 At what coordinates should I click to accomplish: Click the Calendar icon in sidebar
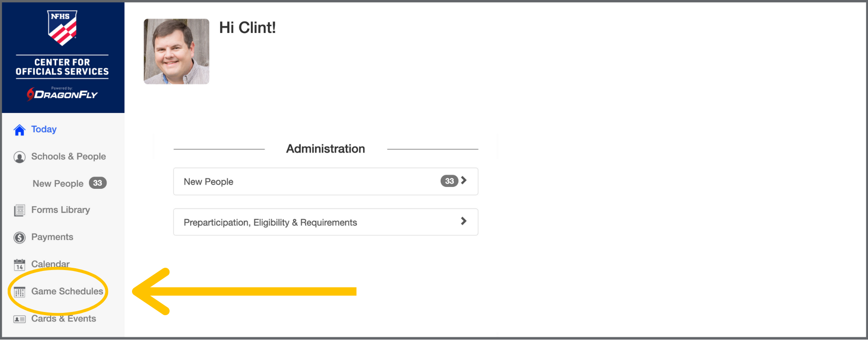pos(19,265)
